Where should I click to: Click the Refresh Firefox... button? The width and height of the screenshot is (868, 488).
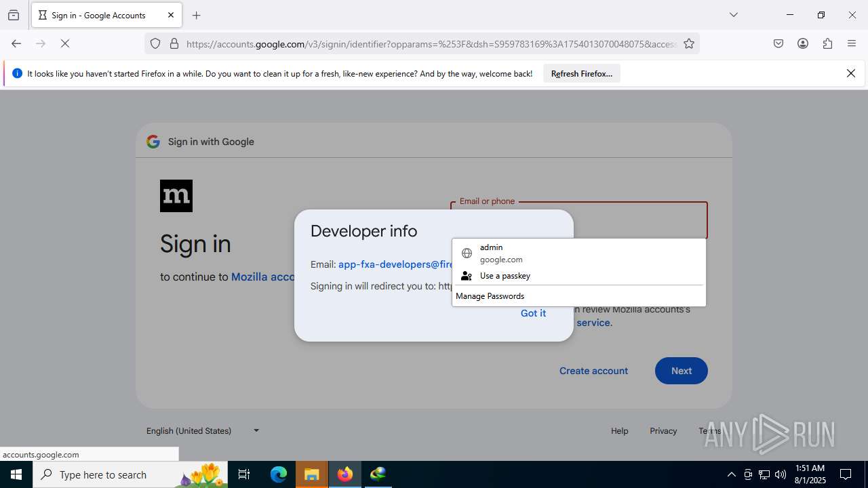pyautogui.click(x=582, y=73)
